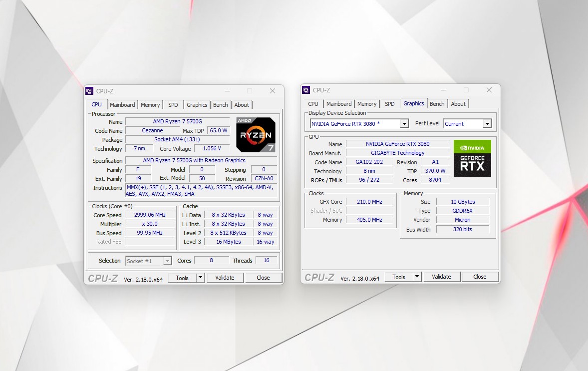Close the left CPU-Z window with X

click(273, 91)
